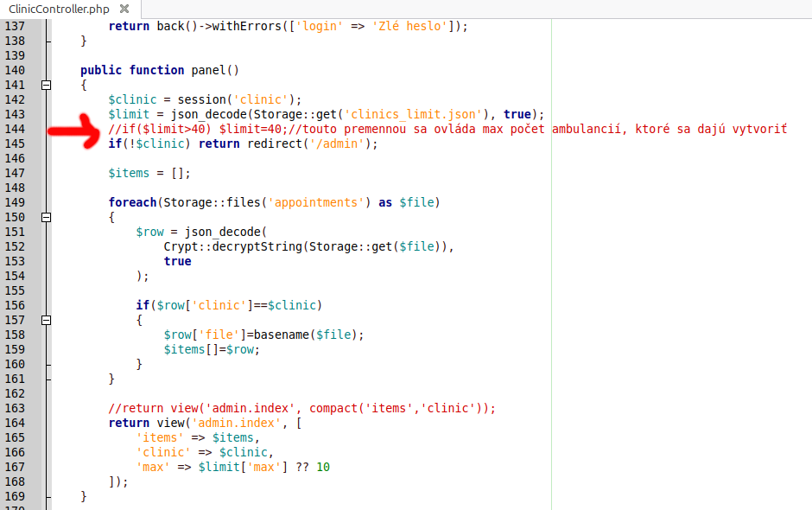
Task: Collapse the foreach block fold at line 150
Action: [x=47, y=217]
